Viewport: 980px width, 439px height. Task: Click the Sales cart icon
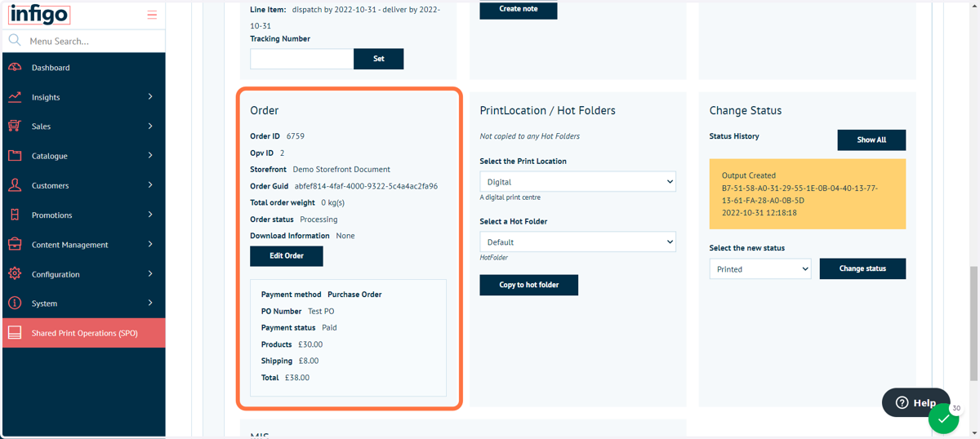15,126
